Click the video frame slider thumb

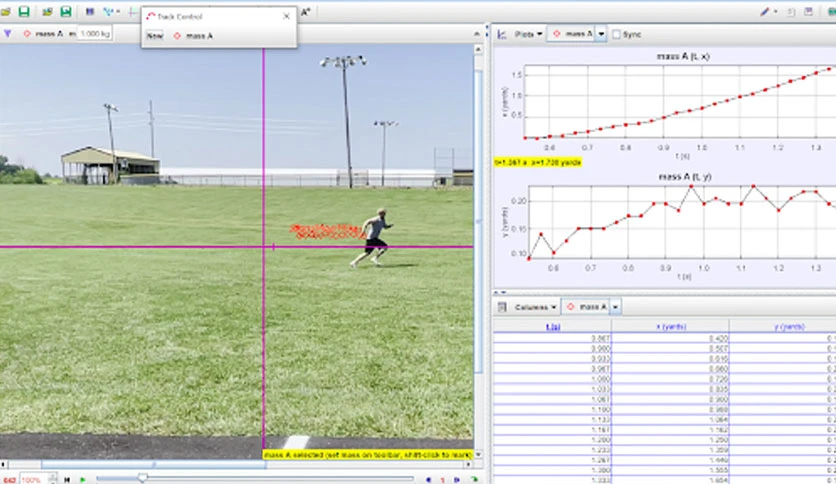pyautogui.click(x=142, y=478)
